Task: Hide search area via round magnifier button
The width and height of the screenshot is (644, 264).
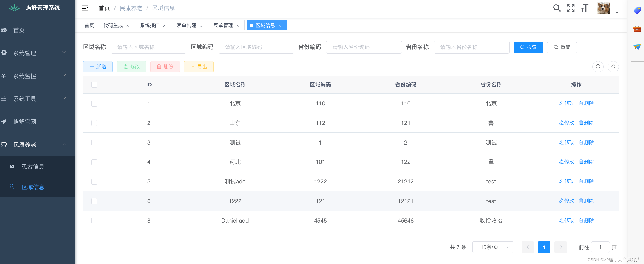Action: pyautogui.click(x=598, y=66)
